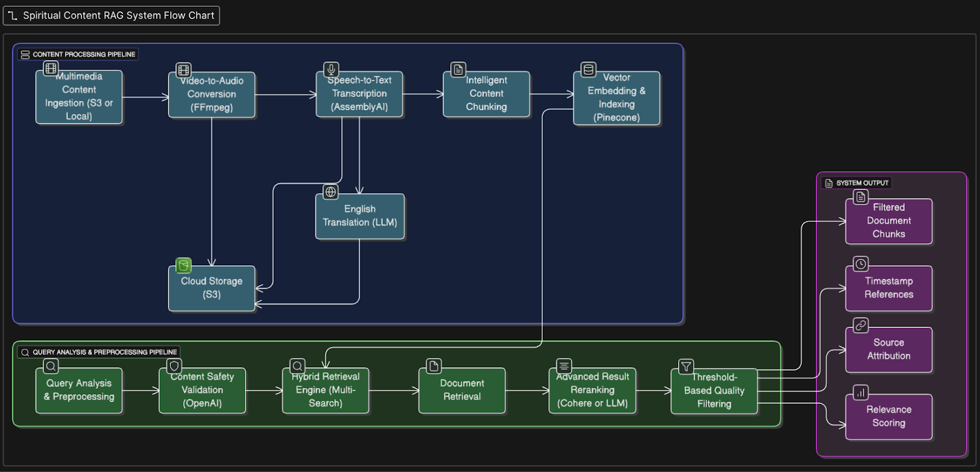Click the search icon beside Query Analysis pipeline label
This screenshot has height=472, width=980.
(25, 352)
